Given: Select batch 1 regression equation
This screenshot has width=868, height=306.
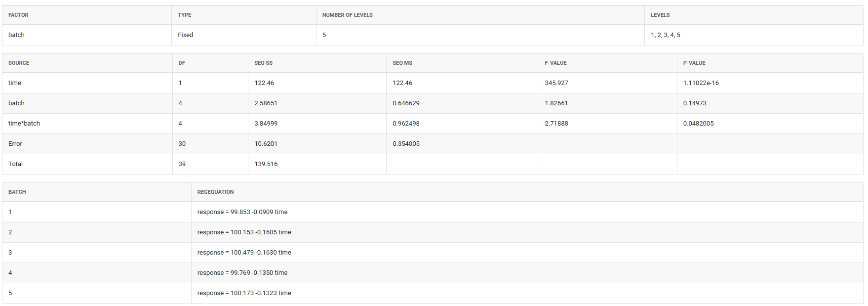Looking at the screenshot, I should coord(242,212).
